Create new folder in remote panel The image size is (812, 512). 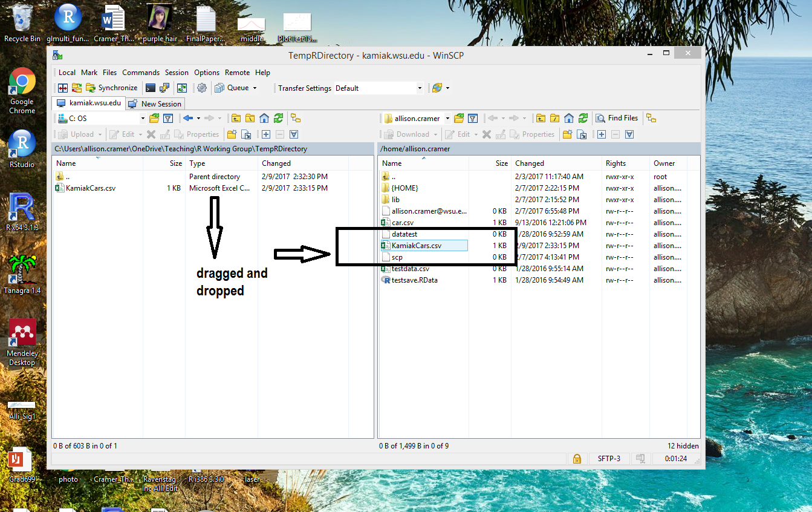(567, 134)
